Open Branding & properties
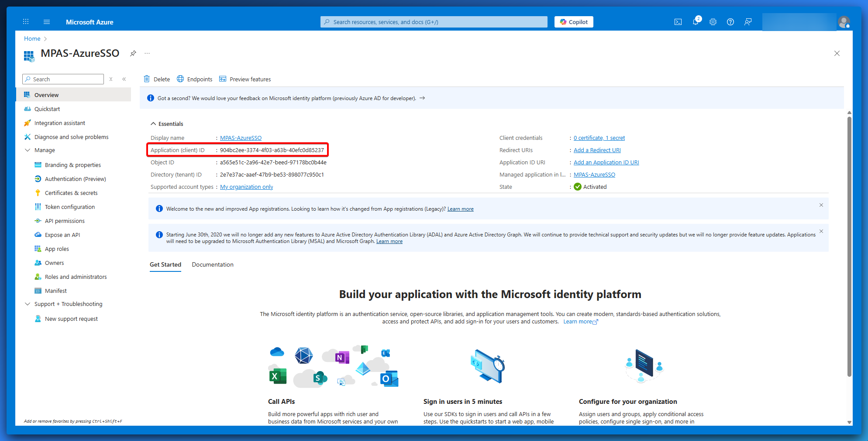868x441 pixels. (73, 165)
